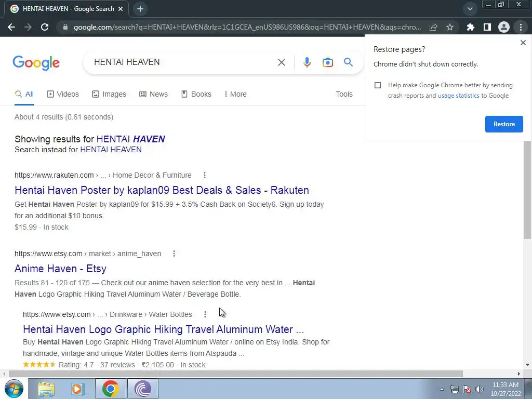The image size is (532, 399).
Task: Close the Google Search tab
Action: 121,9
